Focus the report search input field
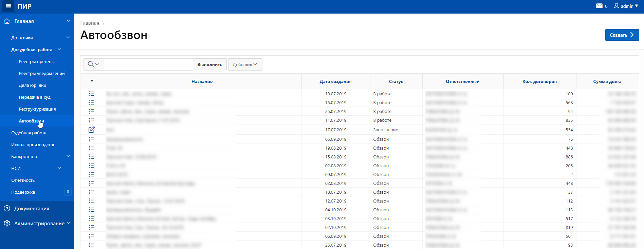Screen dimensions: 644x249 click(148, 64)
